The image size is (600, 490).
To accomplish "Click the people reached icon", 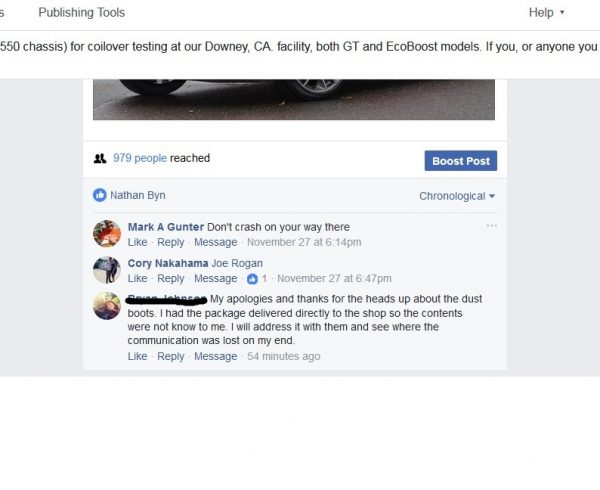I will pyautogui.click(x=100, y=158).
